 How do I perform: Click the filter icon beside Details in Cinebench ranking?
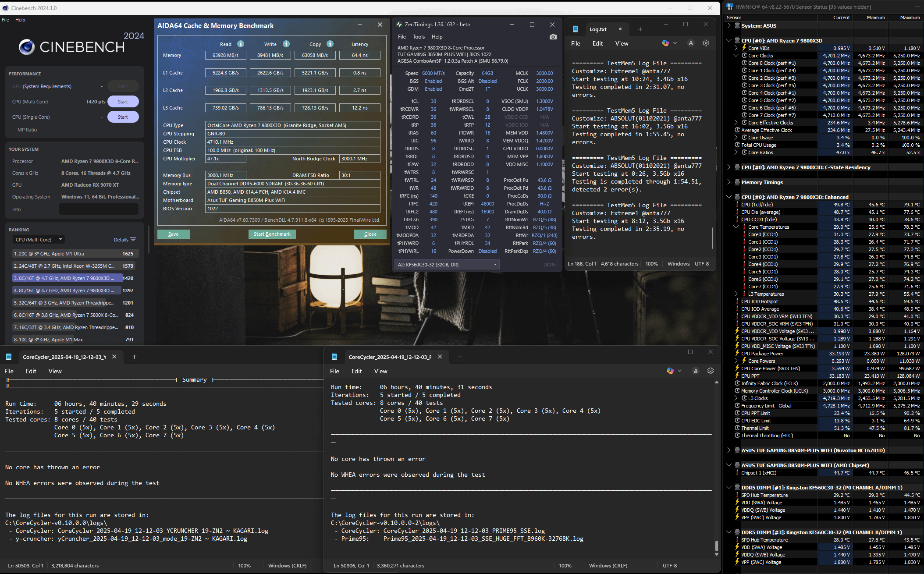133,240
